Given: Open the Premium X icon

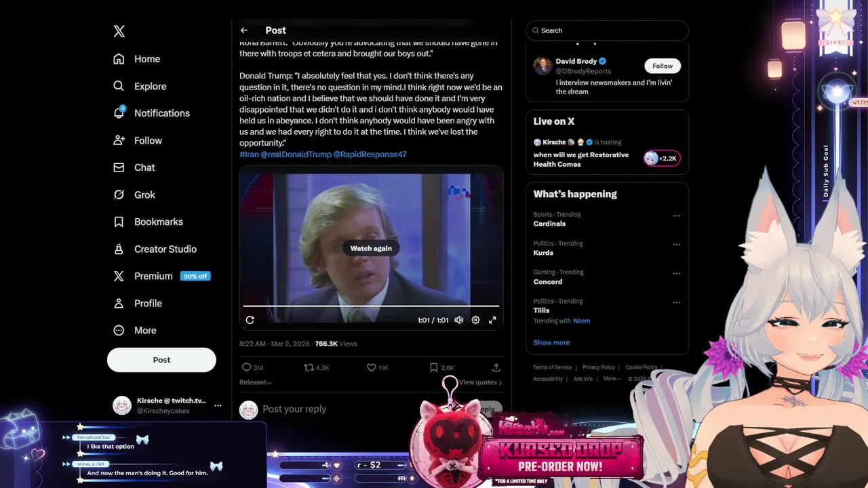Looking at the screenshot, I should [119, 276].
